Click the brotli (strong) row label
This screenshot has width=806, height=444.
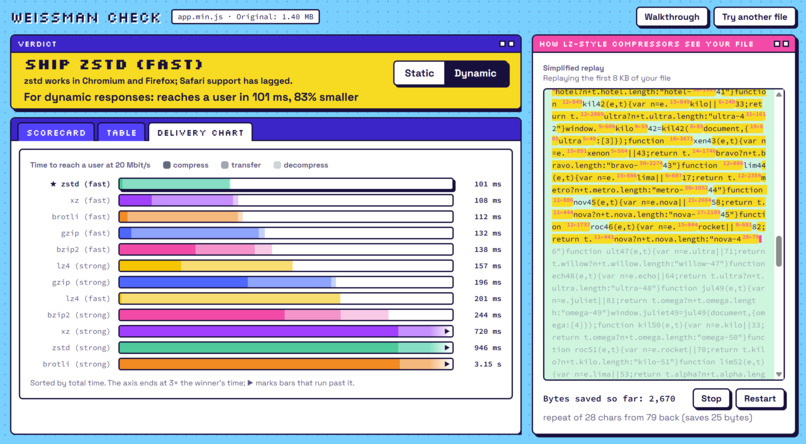click(x=77, y=364)
